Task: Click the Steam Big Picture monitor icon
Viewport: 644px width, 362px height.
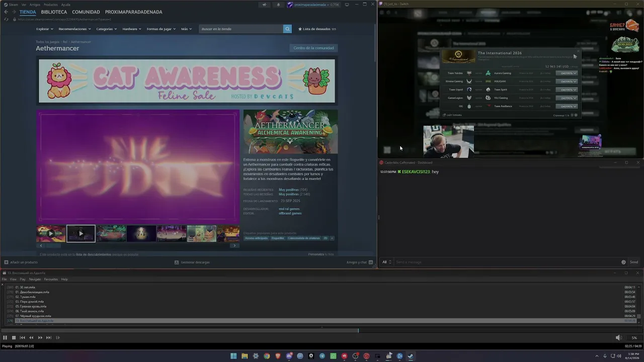Action: (x=346, y=5)
